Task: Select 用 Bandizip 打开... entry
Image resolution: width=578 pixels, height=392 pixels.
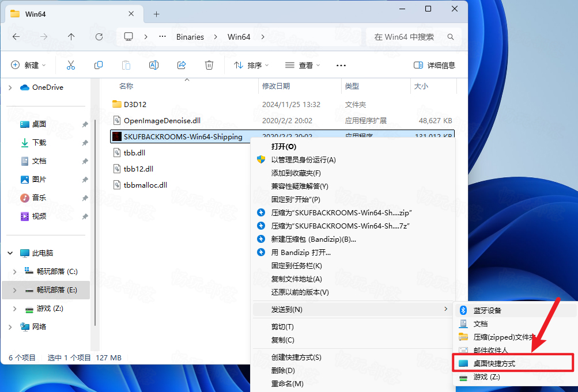Action: pyautogui.click(x=353, y=253)
